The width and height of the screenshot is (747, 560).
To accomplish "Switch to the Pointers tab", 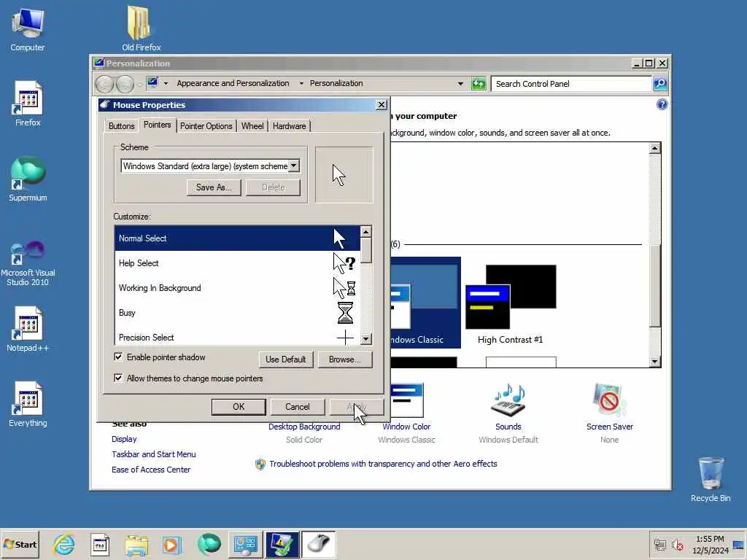I will [x=158, y=125].
